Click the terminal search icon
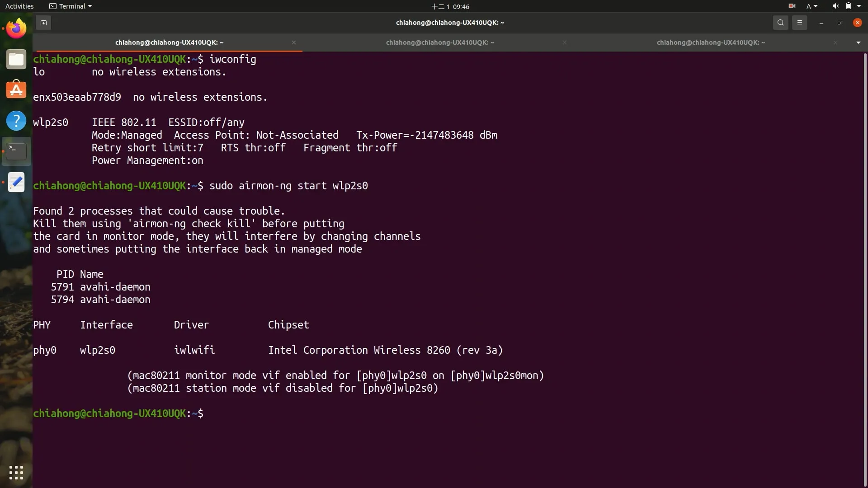The width and height of the screenshot is (868, 488). point(780,23)
